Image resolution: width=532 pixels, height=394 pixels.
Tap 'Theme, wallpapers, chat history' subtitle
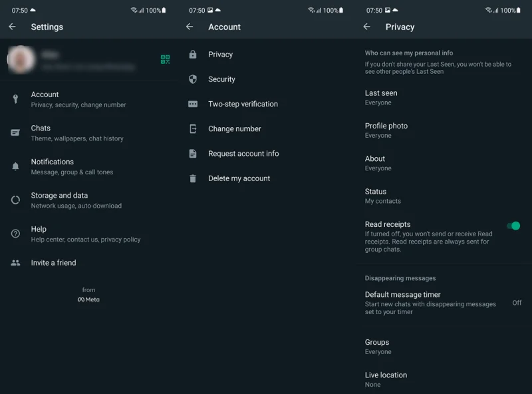(x=77, y=138)
